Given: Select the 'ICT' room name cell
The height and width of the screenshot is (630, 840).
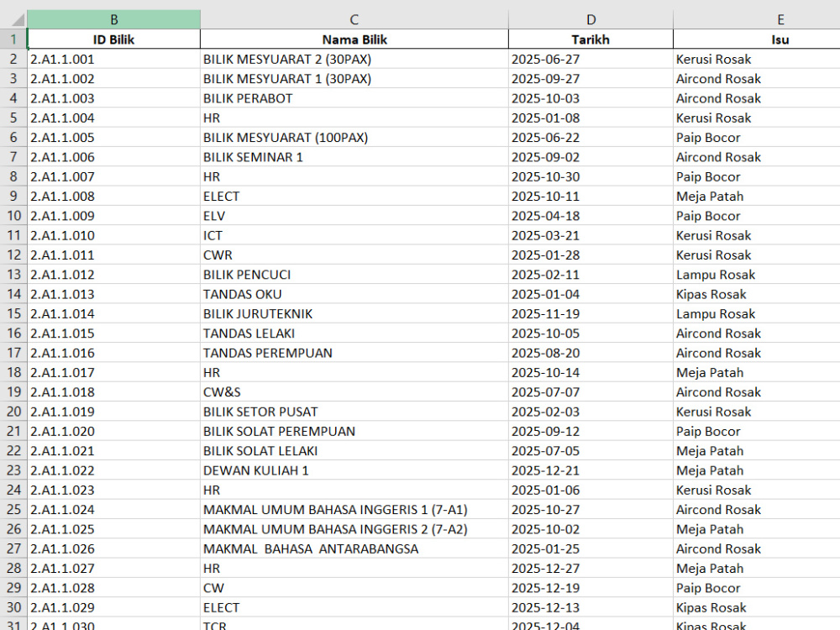Looking at the screenshot, I should [354, 235].
